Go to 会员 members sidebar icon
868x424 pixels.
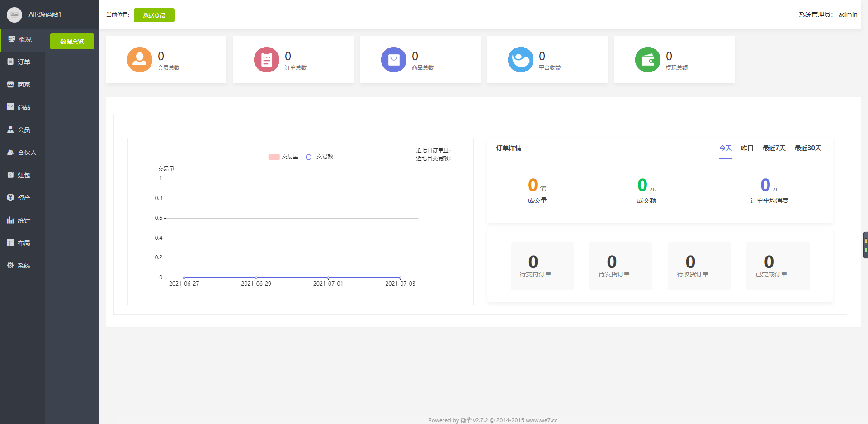coord(10,129)
